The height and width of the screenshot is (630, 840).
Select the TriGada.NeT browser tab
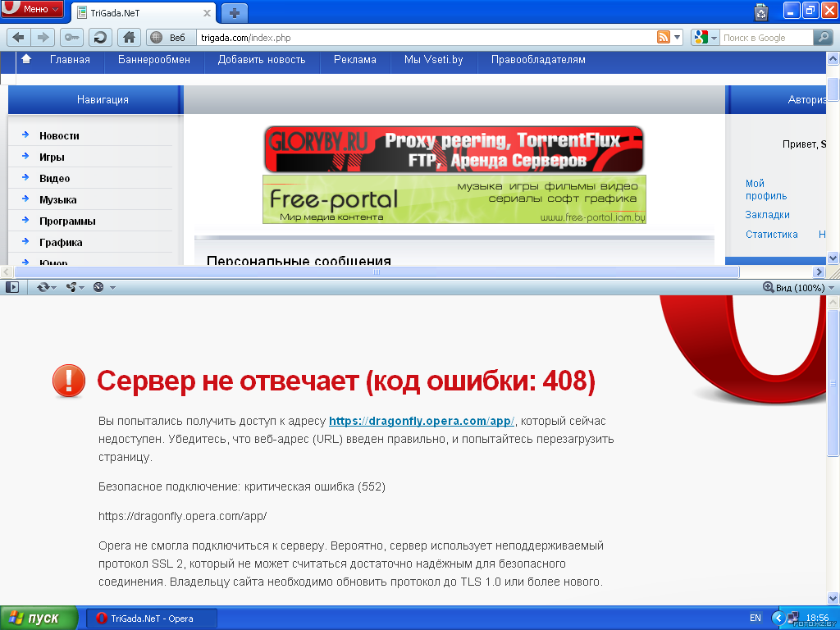(144, 13)
